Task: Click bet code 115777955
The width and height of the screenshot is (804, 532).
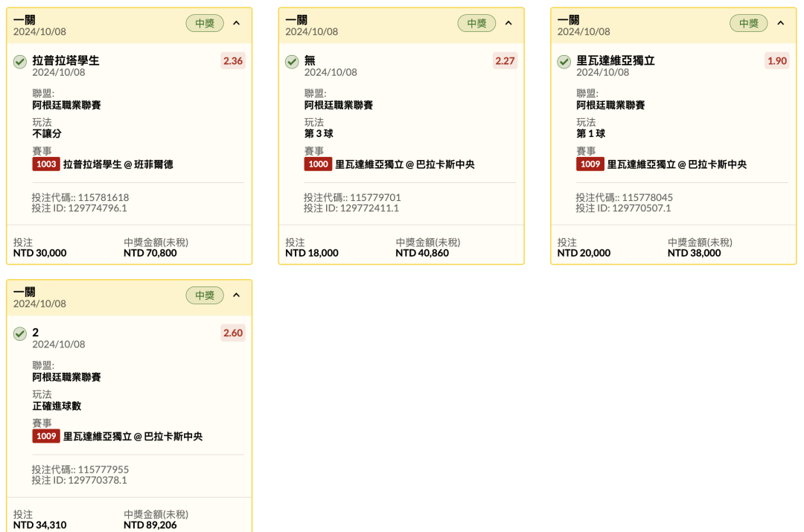Action: point(103,469)
